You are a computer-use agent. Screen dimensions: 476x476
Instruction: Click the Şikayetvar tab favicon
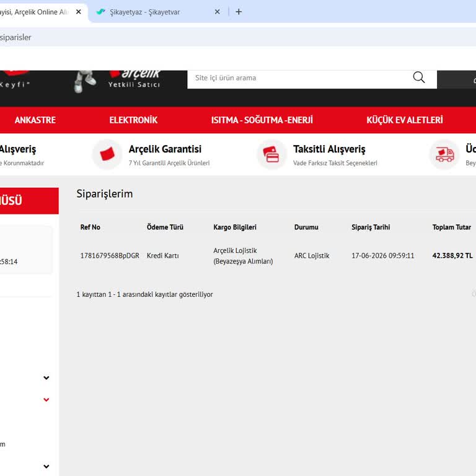100,12
